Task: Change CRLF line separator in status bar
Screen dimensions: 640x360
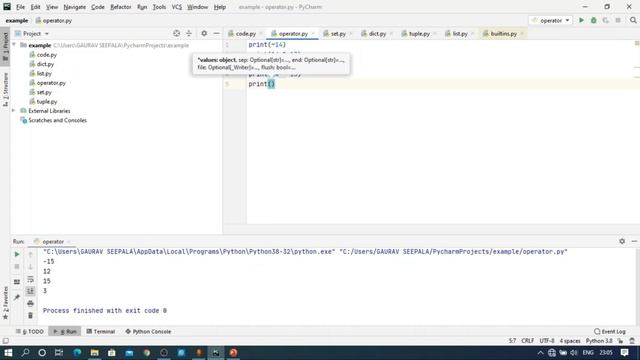Action: coord(527,341)
